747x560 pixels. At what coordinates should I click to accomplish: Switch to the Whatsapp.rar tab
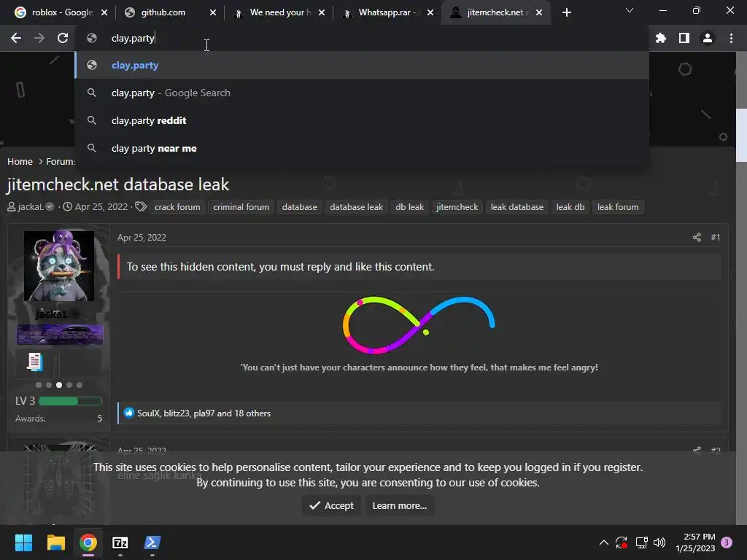[387, 12]
